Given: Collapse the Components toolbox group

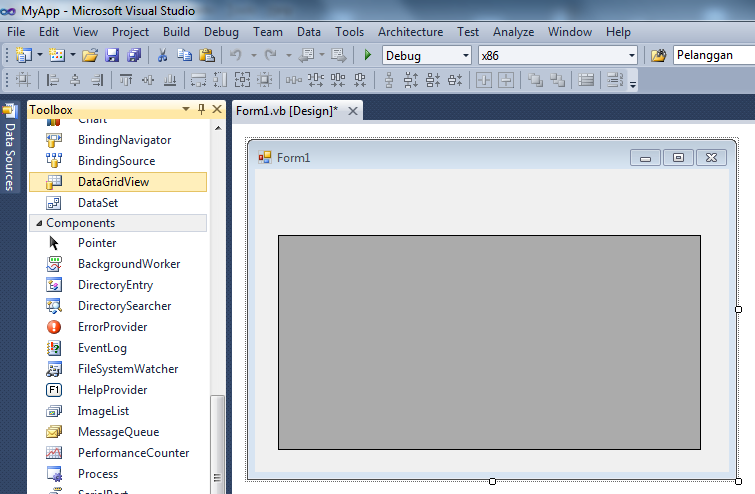Looking at the screenshot, I should point(39,223).
